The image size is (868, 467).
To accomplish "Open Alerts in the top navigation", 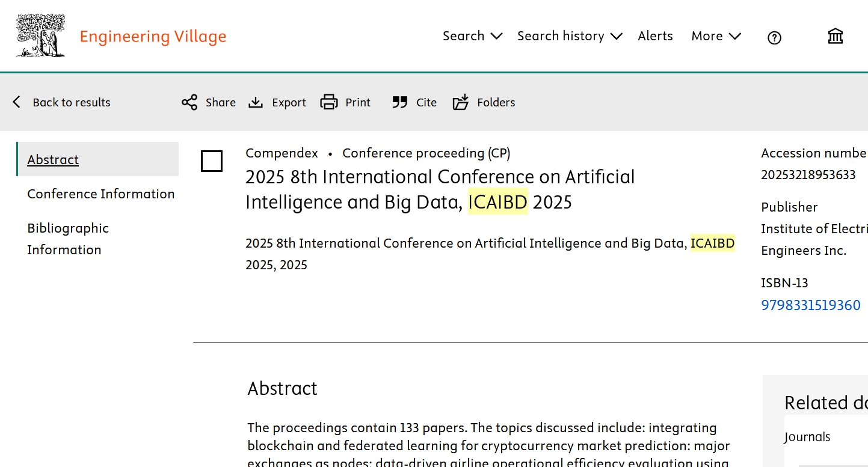I will coord(655,36).
